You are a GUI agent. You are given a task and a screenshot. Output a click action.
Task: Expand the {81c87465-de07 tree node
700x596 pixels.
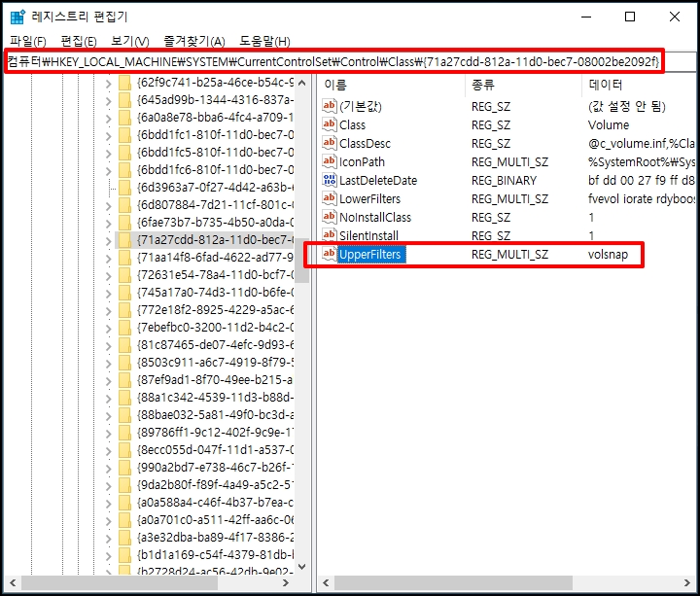(x=109, y=346)
